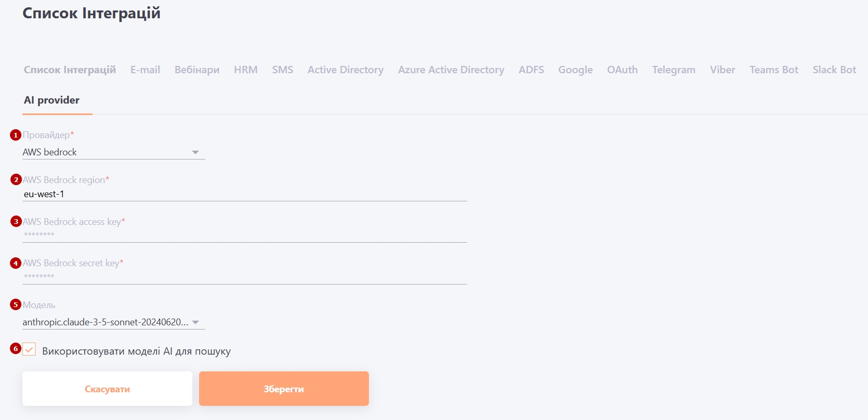Go to the Telegram tab
Screen dimensions: 868x420
tap(673, 70)
